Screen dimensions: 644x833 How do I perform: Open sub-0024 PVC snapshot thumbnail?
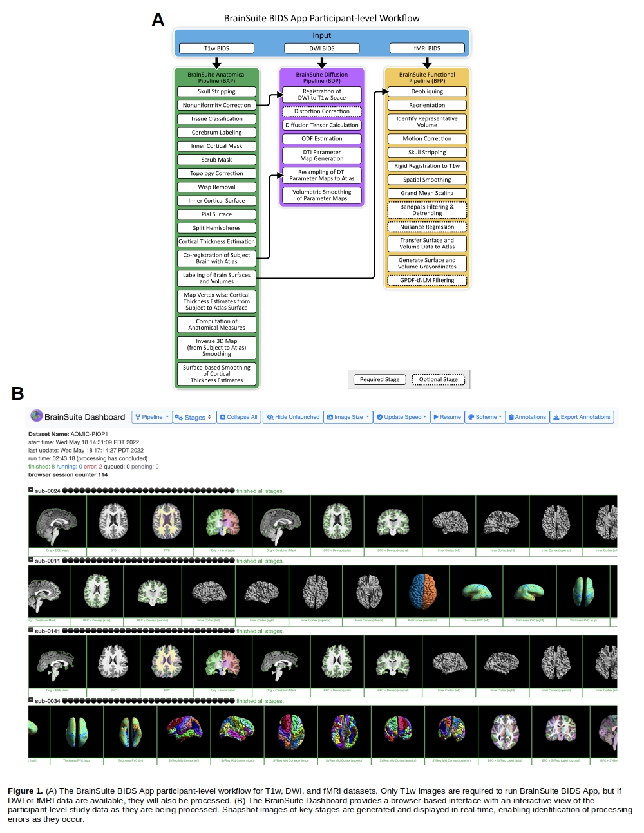pyautogui.click(x=166, y=521)
